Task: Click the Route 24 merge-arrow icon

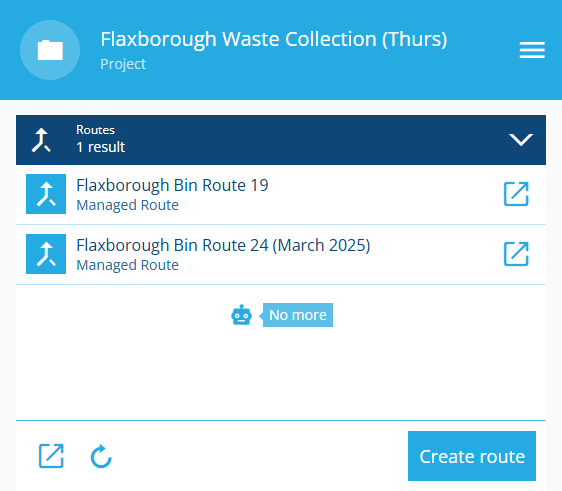Action: (x=46, y=254)
